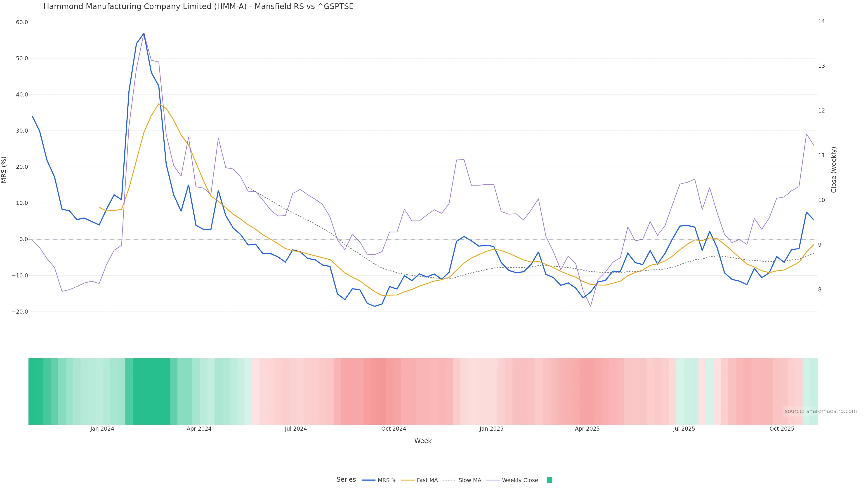Click the chart title text
Screen dimensions: 868x488
198,6
